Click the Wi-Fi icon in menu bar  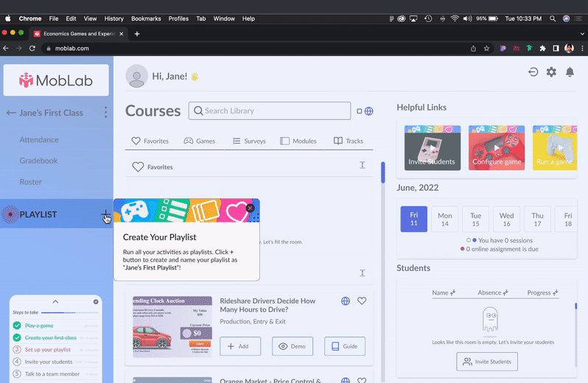[455, 18]
